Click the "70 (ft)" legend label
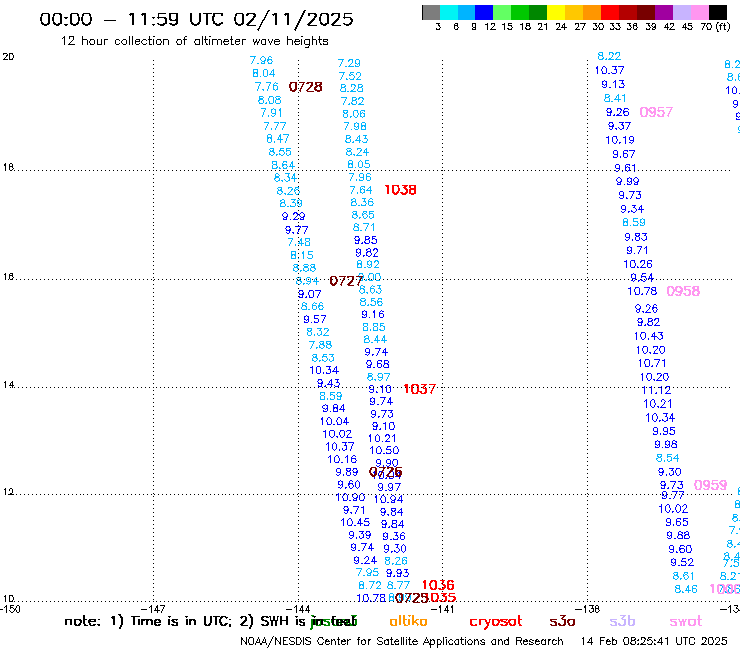Screen dimensions: 740x650 coord(715,26)
